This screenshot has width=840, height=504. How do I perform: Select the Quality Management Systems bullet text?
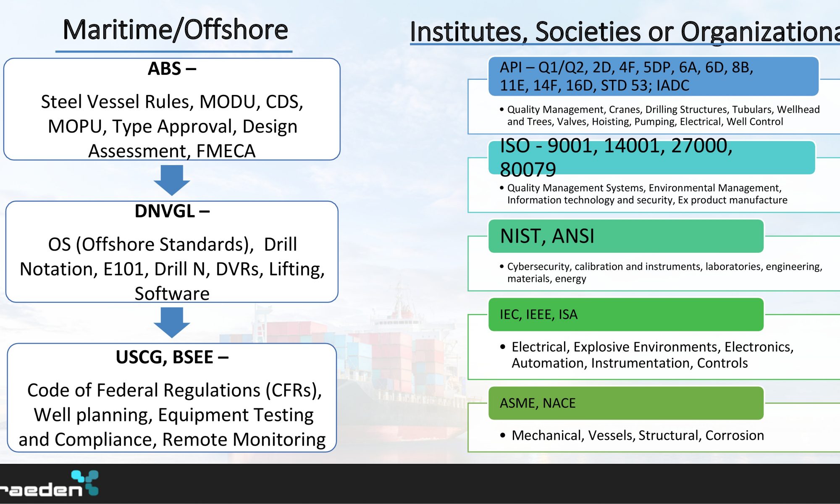[x=647, y=194]
